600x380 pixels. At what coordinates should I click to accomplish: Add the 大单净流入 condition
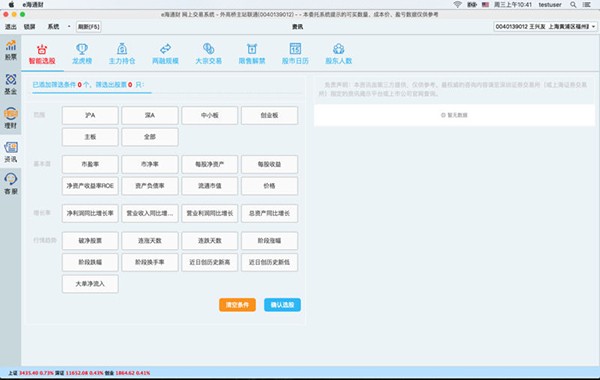coord(90,284)
